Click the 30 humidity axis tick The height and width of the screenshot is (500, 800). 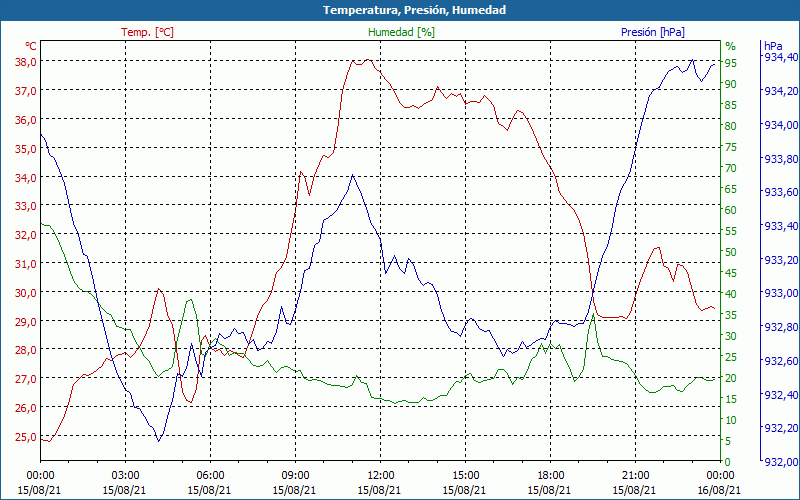coord(731,336)
